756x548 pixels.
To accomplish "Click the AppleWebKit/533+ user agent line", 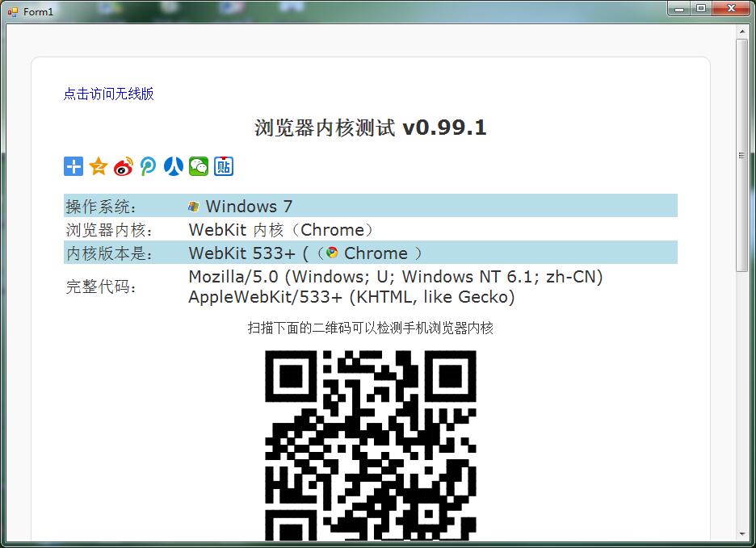I will coord(351,297).
